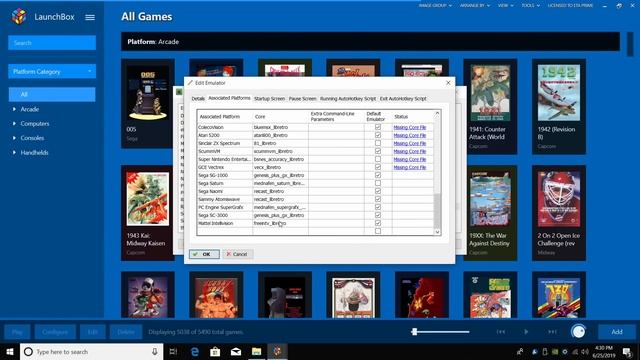Click the network tray icon
Viewport: 640px width, 360px height.
[x=575, y=351]
